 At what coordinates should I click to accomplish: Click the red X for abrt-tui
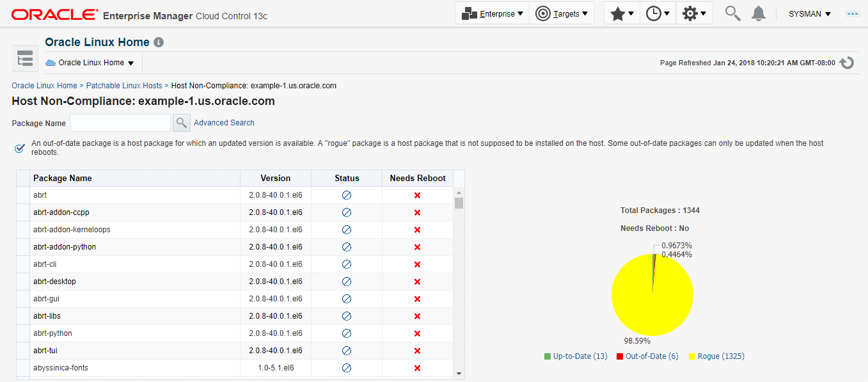(x=418, y=351)
